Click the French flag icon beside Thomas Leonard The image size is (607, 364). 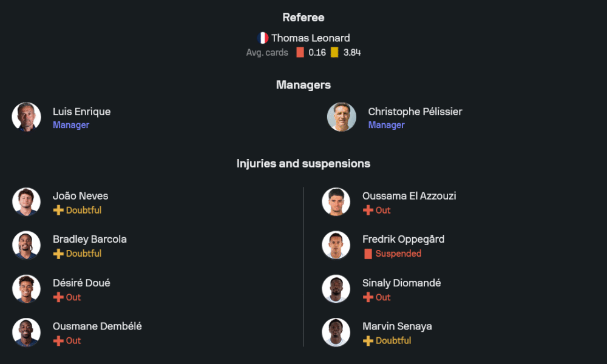point(263,38)
